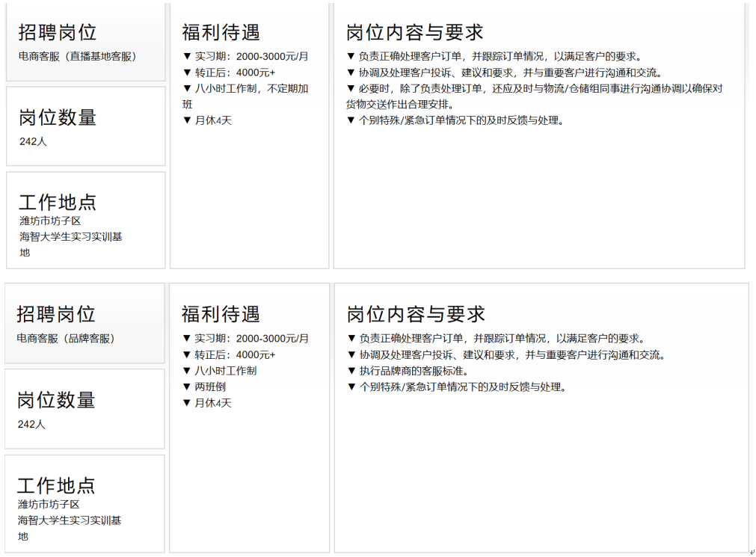Click the 242人 text in the bottom section
This screenshot has height=557, width=756.
coord(31,425)
